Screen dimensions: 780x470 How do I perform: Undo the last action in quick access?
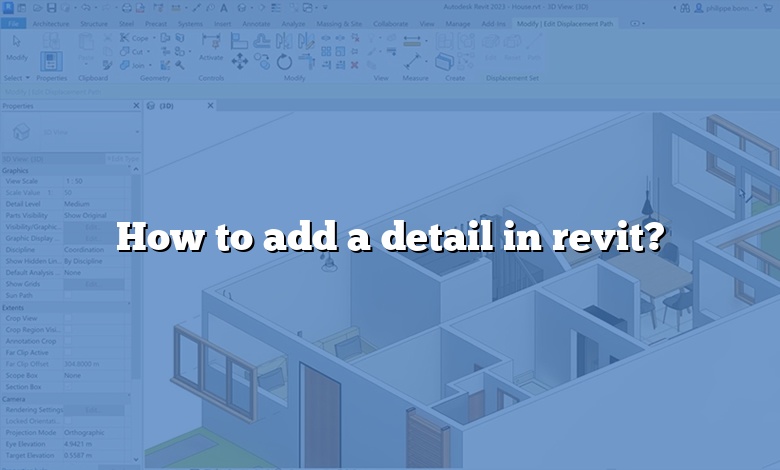86,8
